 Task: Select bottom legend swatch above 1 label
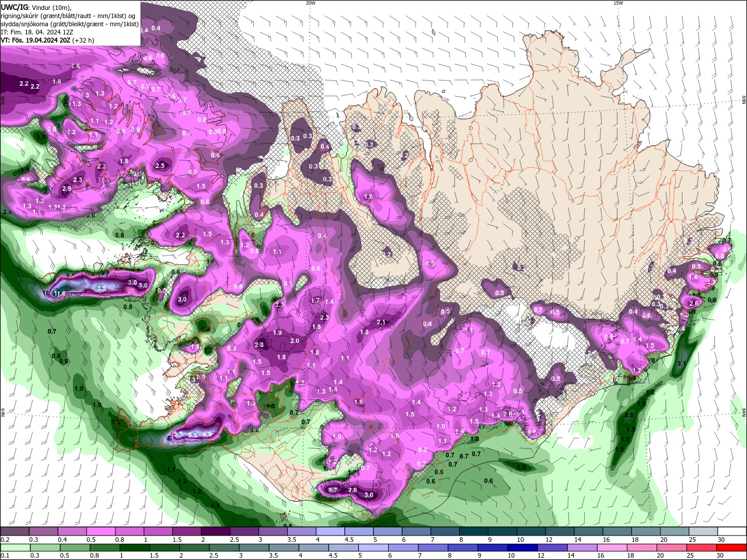(134, 548)
